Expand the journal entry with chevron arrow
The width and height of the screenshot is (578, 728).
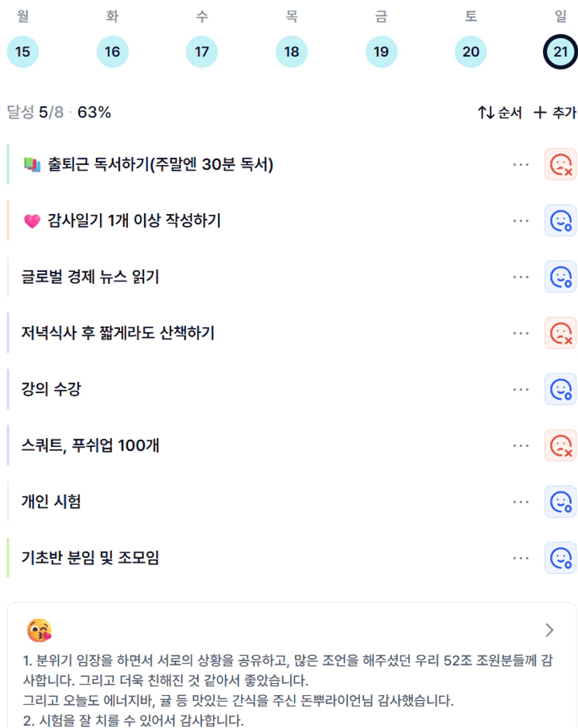(x=549, y=630)
